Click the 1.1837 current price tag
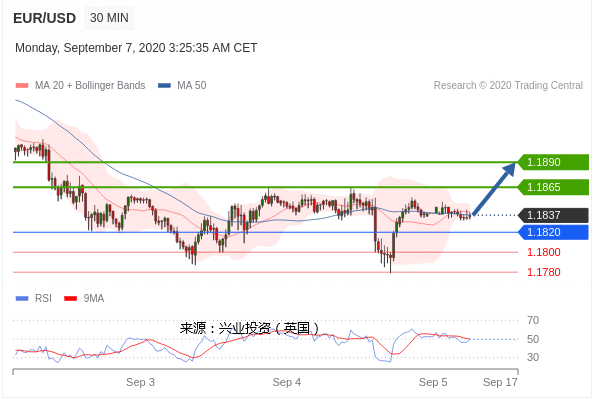 pos(553,215)
